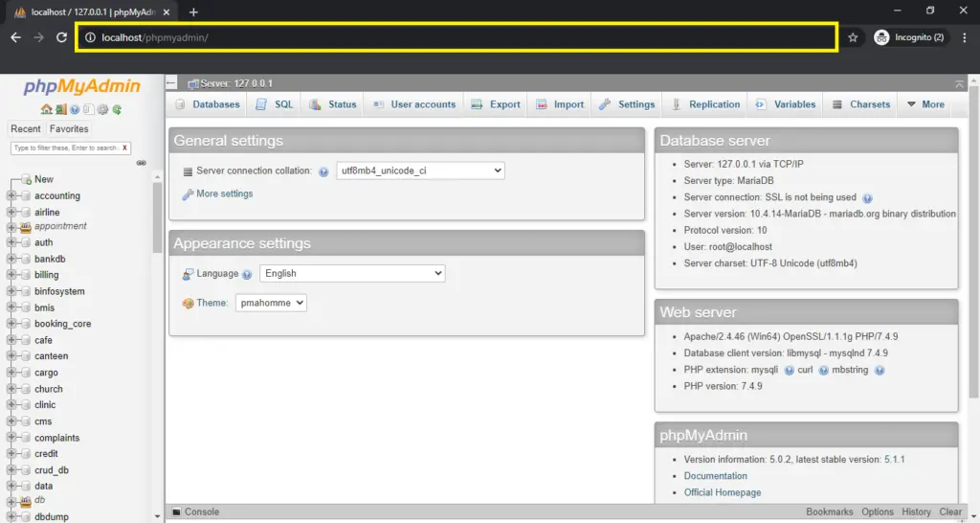Open the More tab menu
980x523 pixels.
925,104
